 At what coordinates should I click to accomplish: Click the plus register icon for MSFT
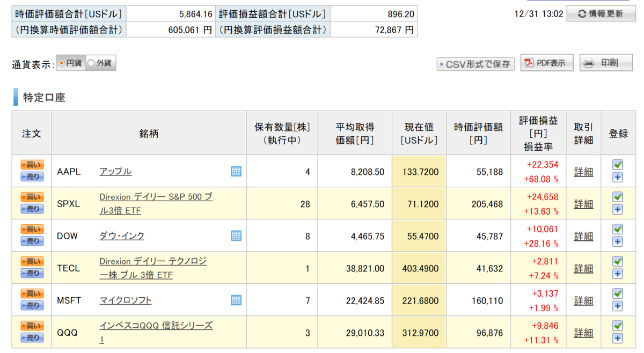tap(618, 306)
